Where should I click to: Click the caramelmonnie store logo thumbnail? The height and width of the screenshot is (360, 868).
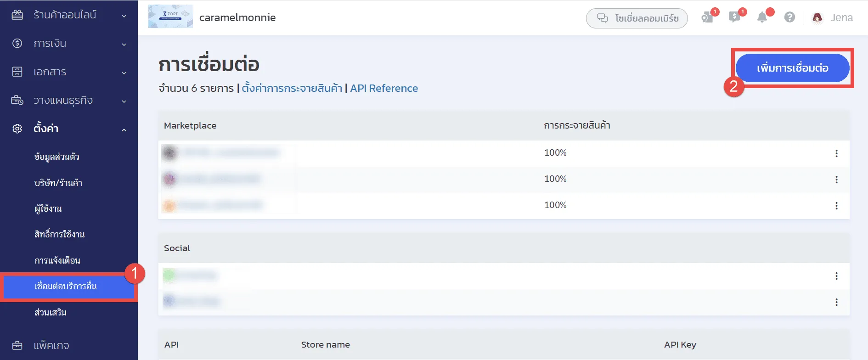click(170, 17)
